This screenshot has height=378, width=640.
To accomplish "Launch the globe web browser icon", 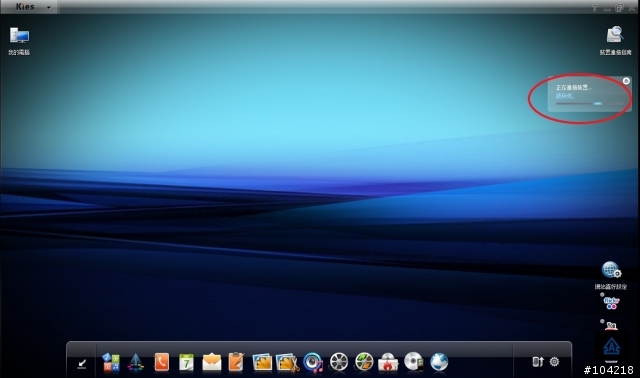I will 439,362.
